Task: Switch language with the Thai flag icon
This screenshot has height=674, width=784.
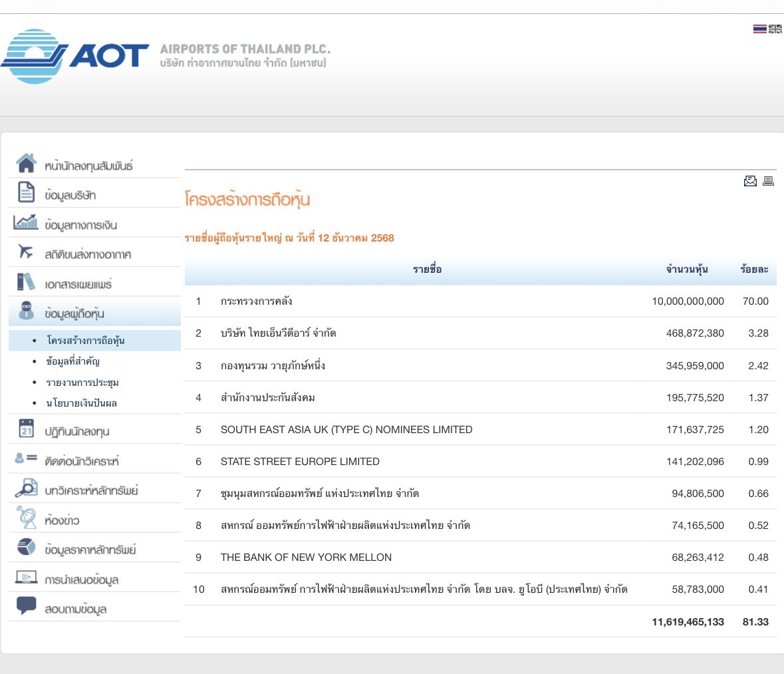Action: click(x=759, y=29)
